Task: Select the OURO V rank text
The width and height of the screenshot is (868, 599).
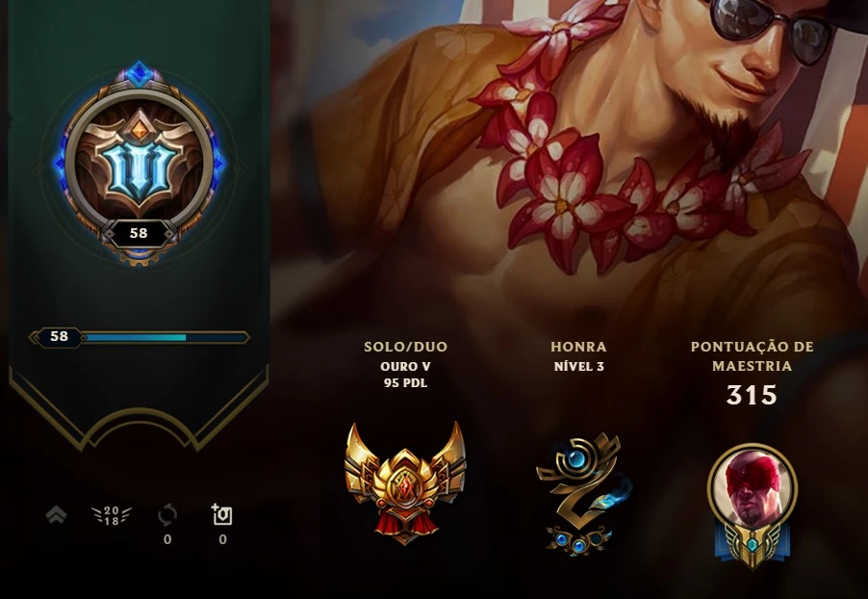Action: (x=406, y=366)
